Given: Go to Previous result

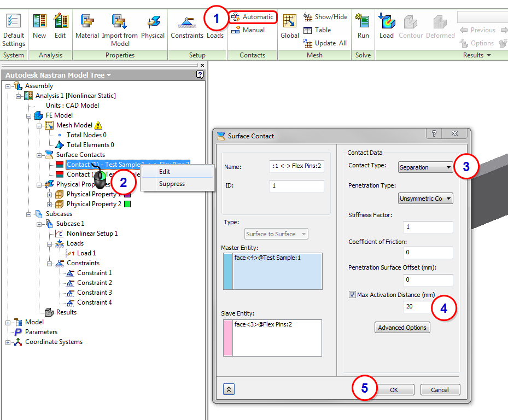Looking at the screenshot, I should (478, 30).
